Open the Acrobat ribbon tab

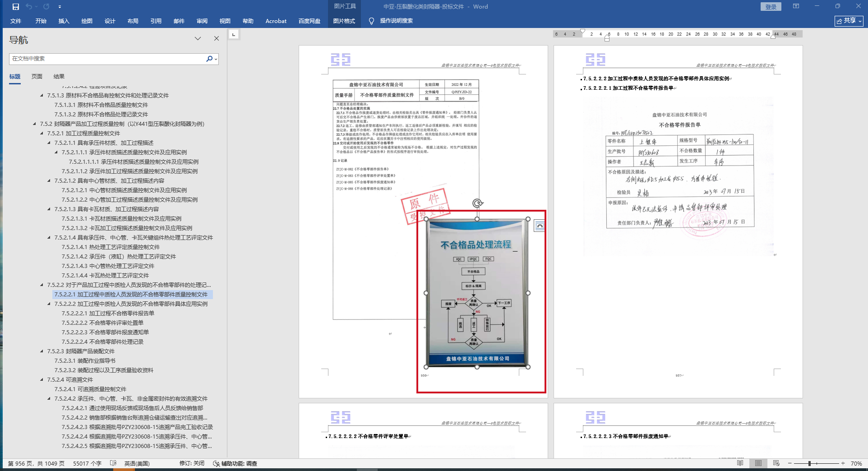(x=276, y=21)
